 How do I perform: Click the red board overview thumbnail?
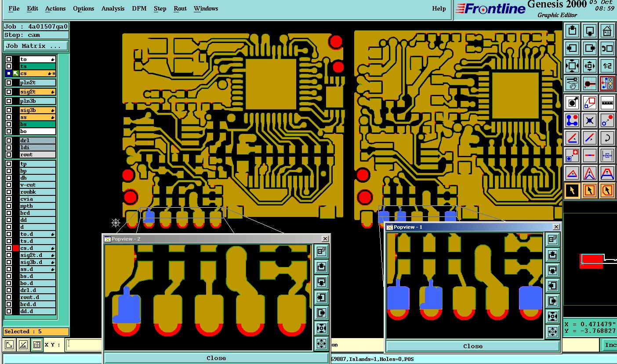pos(592,261)
